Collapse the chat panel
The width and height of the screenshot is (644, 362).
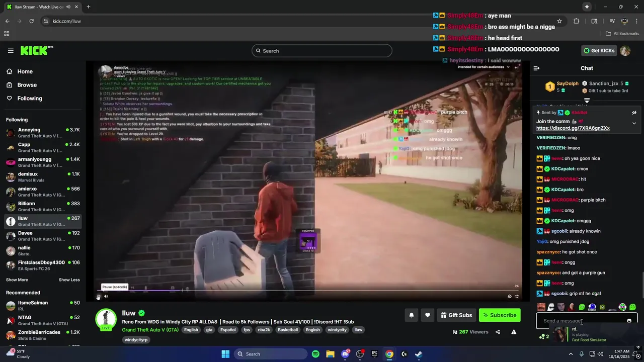[536, 68]
